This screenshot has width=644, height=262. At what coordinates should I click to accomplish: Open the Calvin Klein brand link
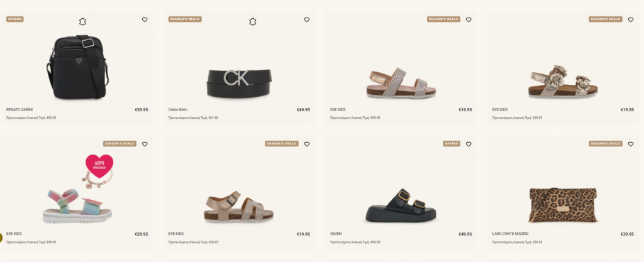point(178,109)
